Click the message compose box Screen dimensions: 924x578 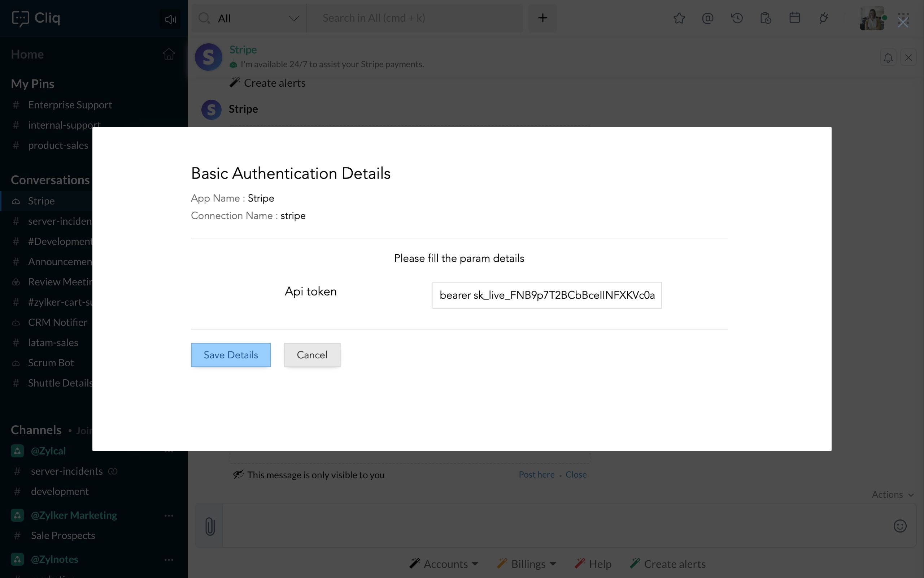click(555, 526)
